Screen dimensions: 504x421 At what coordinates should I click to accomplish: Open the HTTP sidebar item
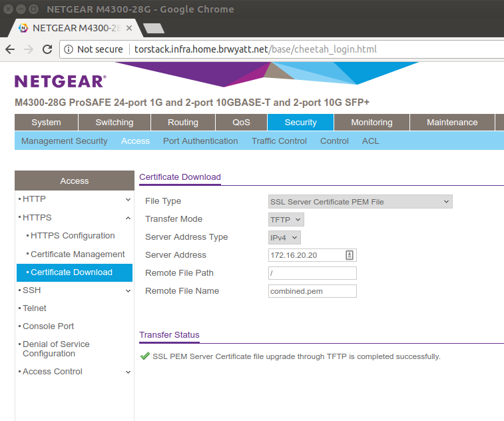point(34,199)
